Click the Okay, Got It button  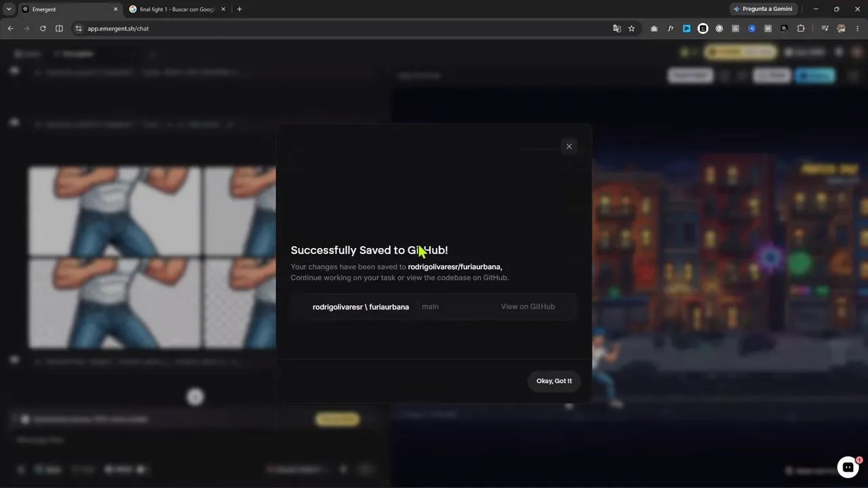554,381
